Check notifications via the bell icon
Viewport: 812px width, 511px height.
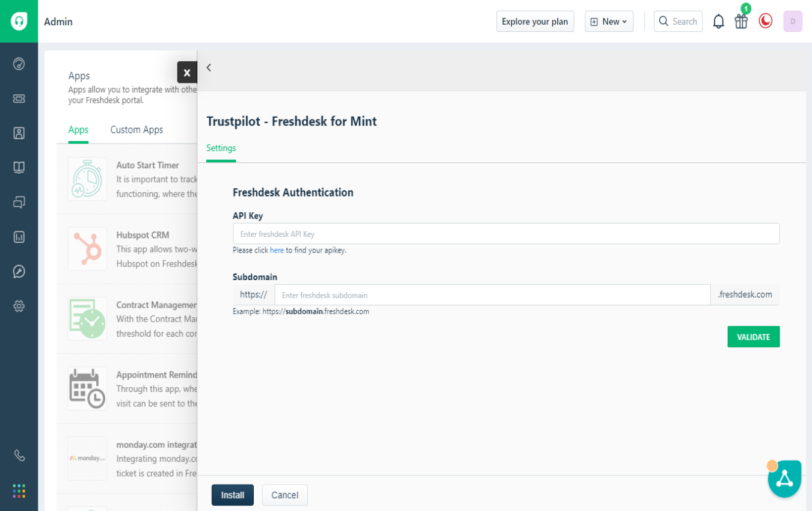pos(718,21)
